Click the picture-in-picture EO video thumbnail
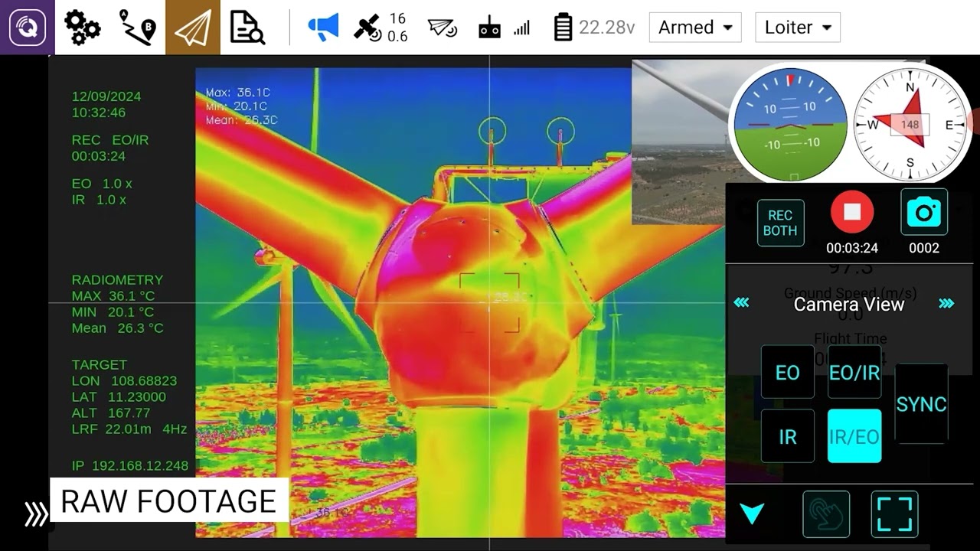The width and height of the screenshot is (980, 551). click(678, 142)
